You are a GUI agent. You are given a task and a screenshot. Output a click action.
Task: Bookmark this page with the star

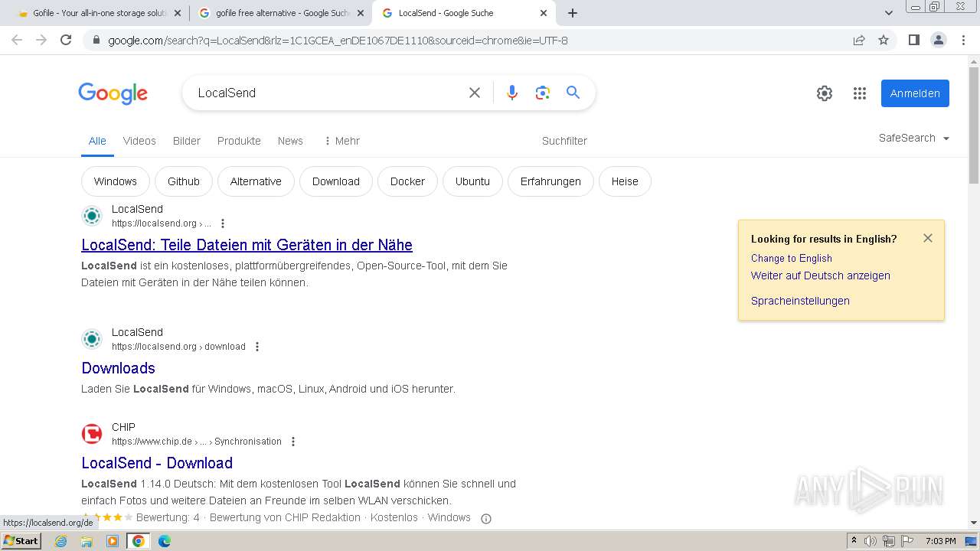tap(884, 40)
